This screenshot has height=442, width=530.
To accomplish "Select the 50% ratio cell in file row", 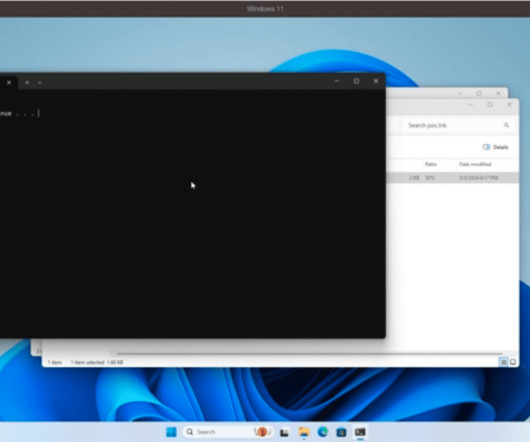I will [430, 178].
